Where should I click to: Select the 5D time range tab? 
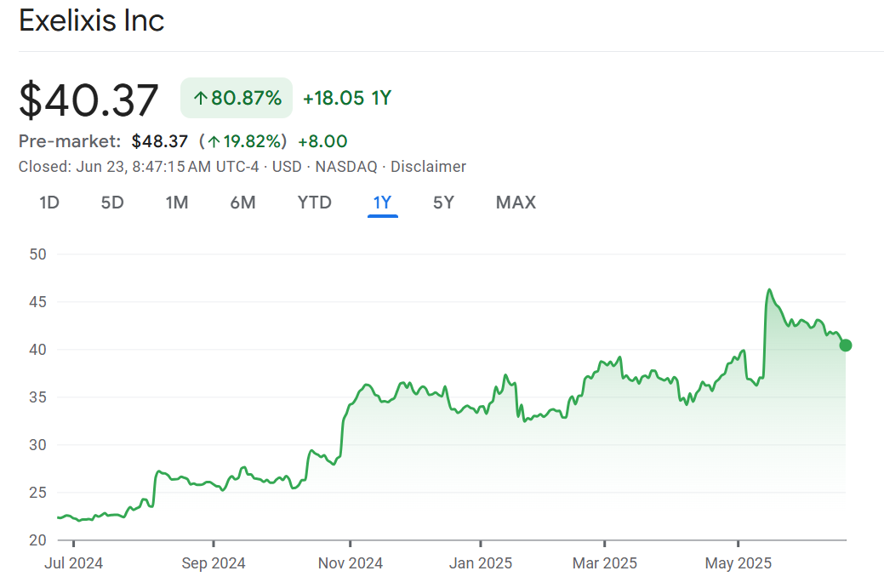[112, 203]
